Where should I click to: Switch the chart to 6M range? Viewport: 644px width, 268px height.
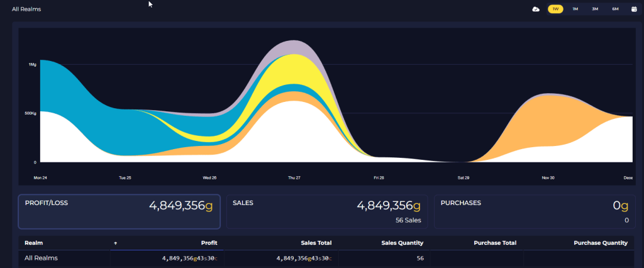point(615,9)
